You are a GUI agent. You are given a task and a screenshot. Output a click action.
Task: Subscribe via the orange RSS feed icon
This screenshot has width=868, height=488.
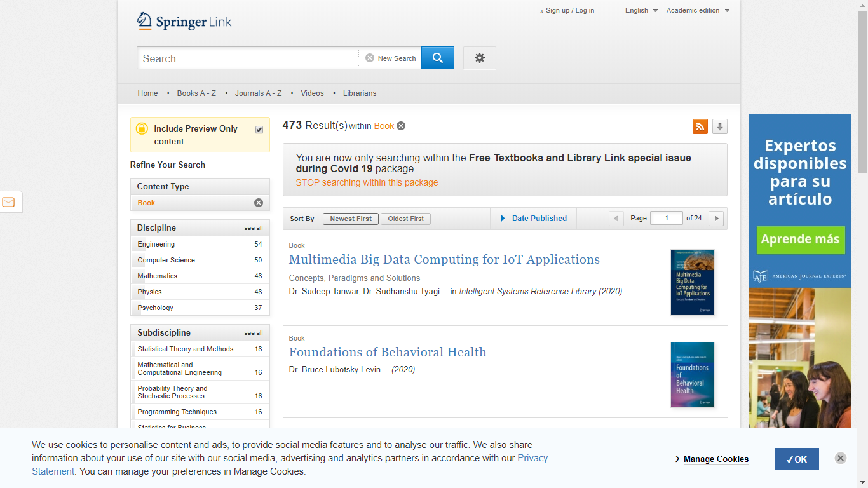click(x=700, y=126)
